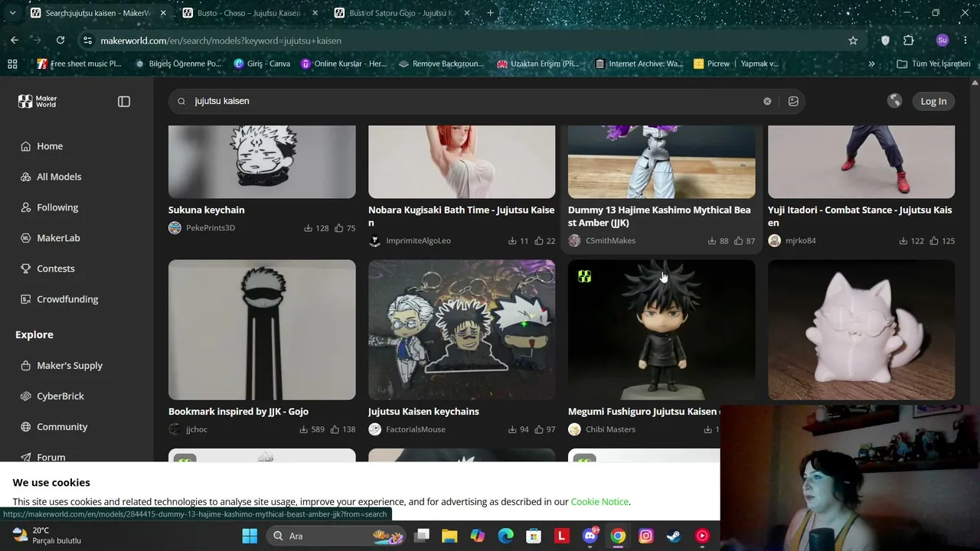The height and width of the screenshot is (551, 980).
Task: Like the Nobara Kugisaki Bath Time model
Action: pyautogui.click(x=539, y=241)
